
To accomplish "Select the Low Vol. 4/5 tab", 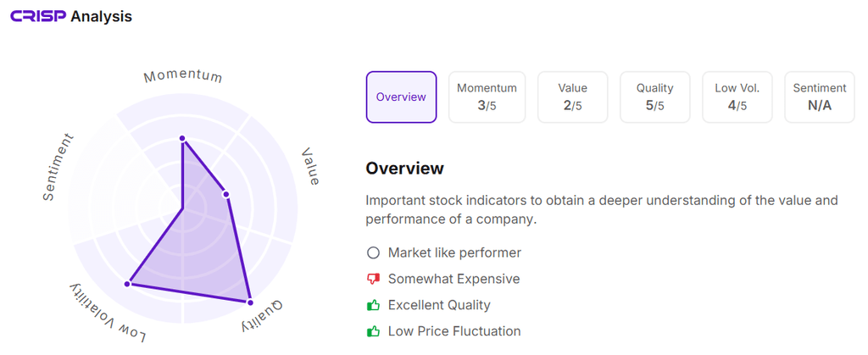I will point(737,97).
